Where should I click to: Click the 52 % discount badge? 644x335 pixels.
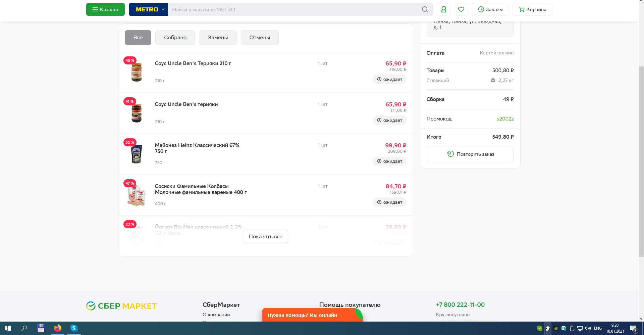130,142
